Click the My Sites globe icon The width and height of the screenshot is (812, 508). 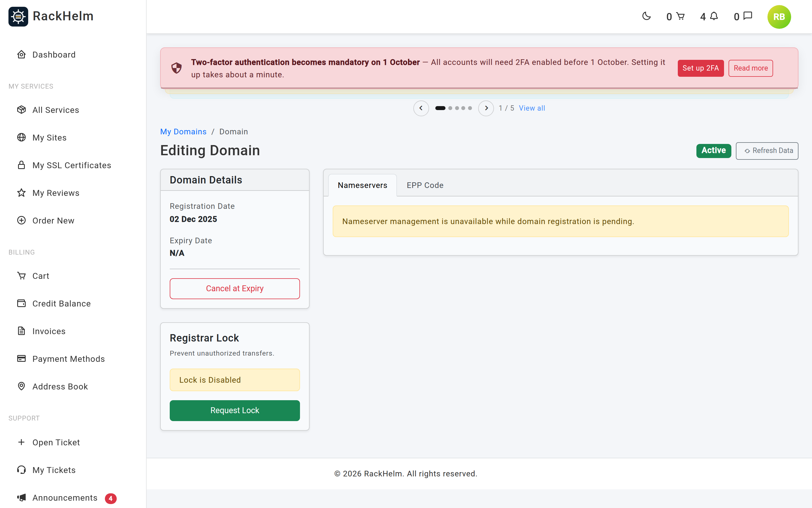coord(21,137)
